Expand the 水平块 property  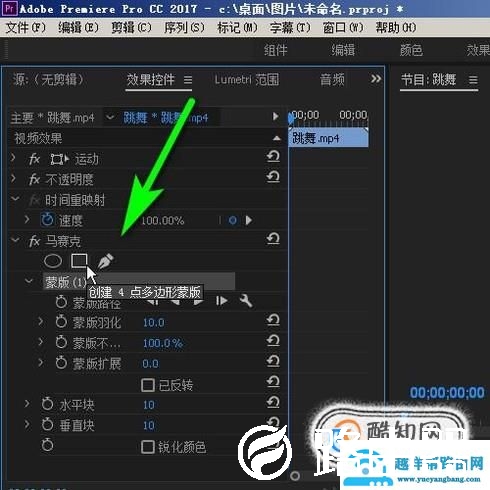pos(27,404)
